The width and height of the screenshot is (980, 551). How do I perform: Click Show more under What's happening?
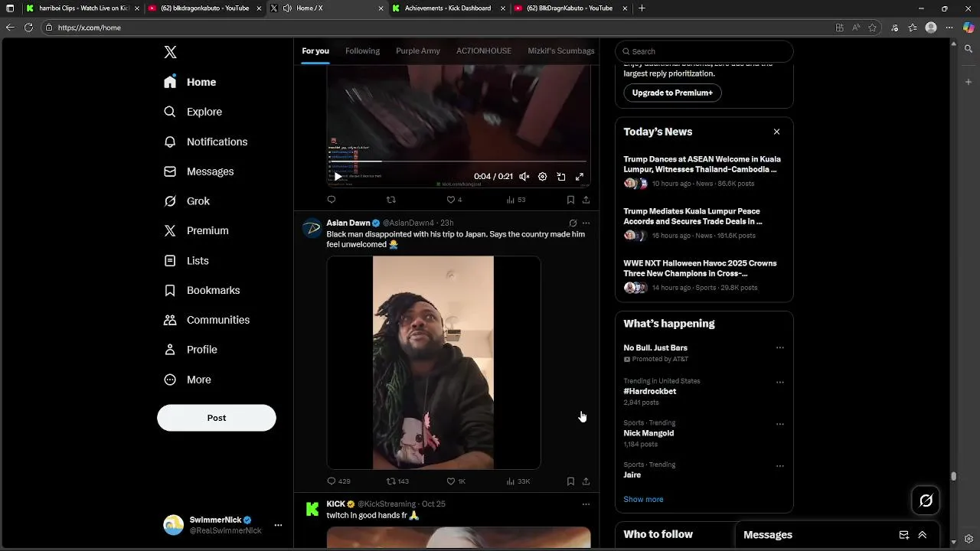coord(643,499)
